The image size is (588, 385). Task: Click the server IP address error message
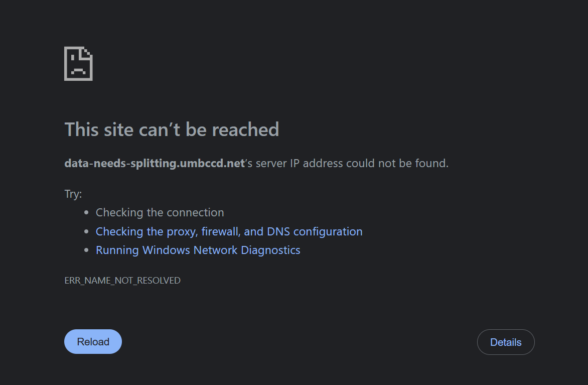[256, 163]
